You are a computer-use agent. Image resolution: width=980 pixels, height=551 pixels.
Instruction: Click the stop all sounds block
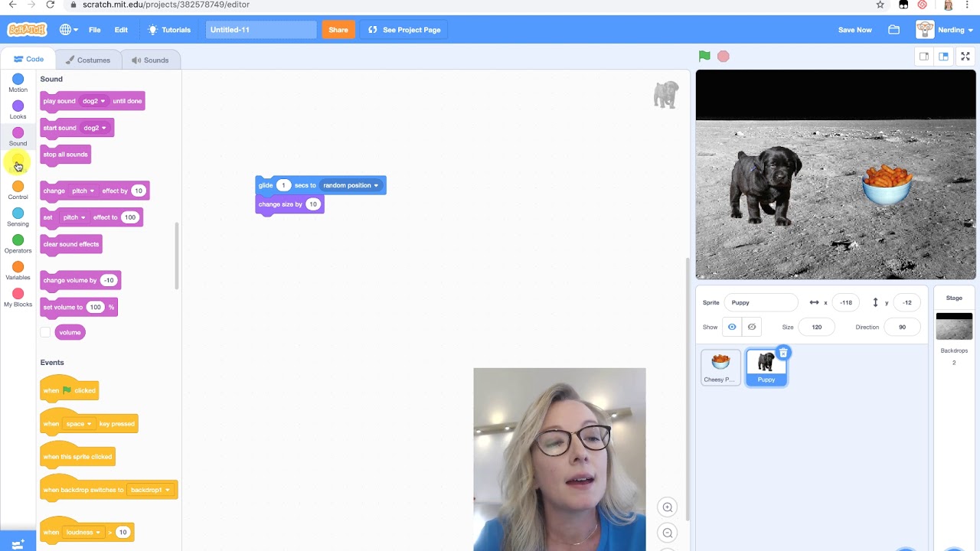tap(66, 155)
